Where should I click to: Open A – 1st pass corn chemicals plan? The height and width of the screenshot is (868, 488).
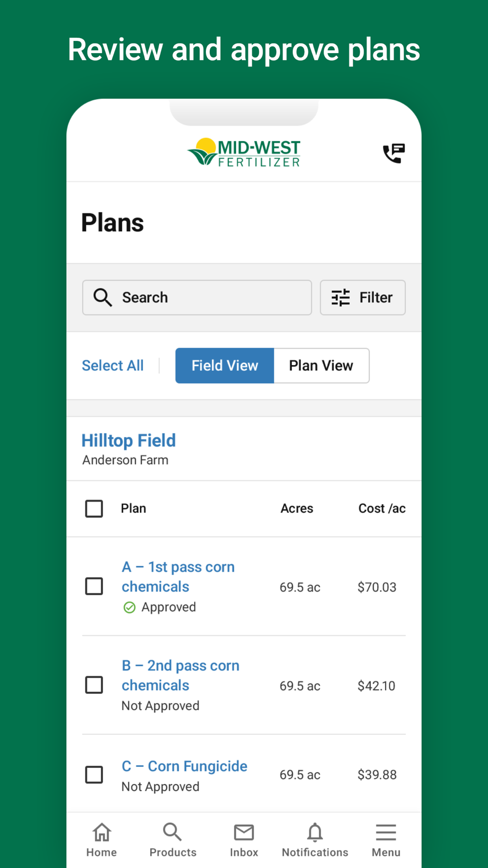pos(178,577)
